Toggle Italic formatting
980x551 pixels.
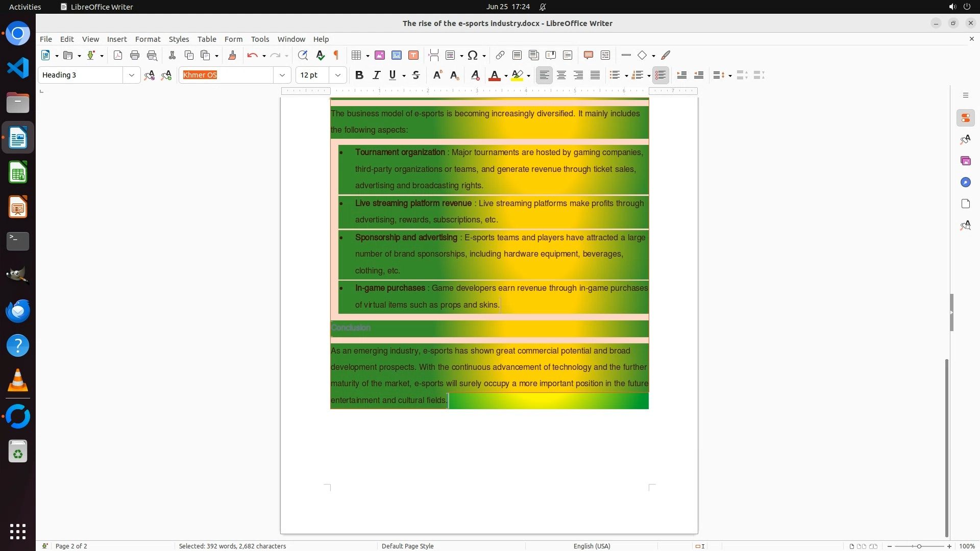coord(376,75)
